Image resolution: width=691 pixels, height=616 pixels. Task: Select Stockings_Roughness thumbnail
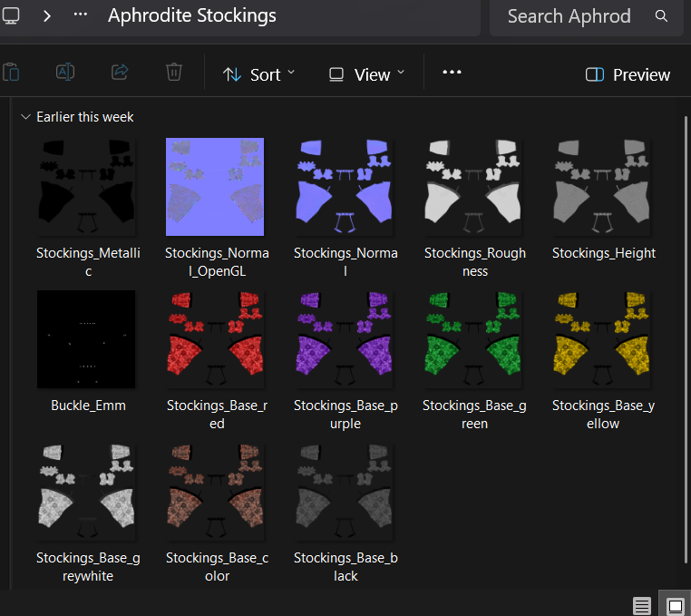click(472, 187)
